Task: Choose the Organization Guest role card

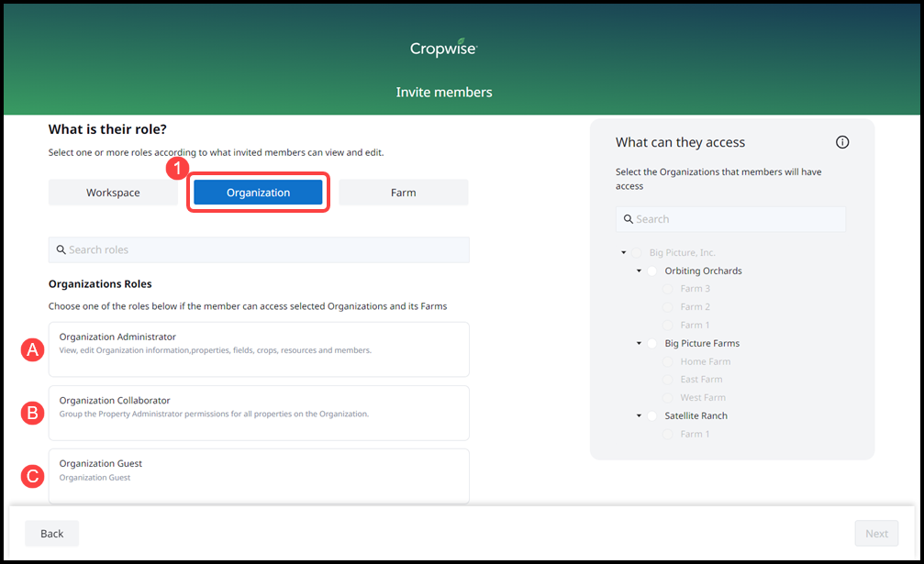Action: 259,475
